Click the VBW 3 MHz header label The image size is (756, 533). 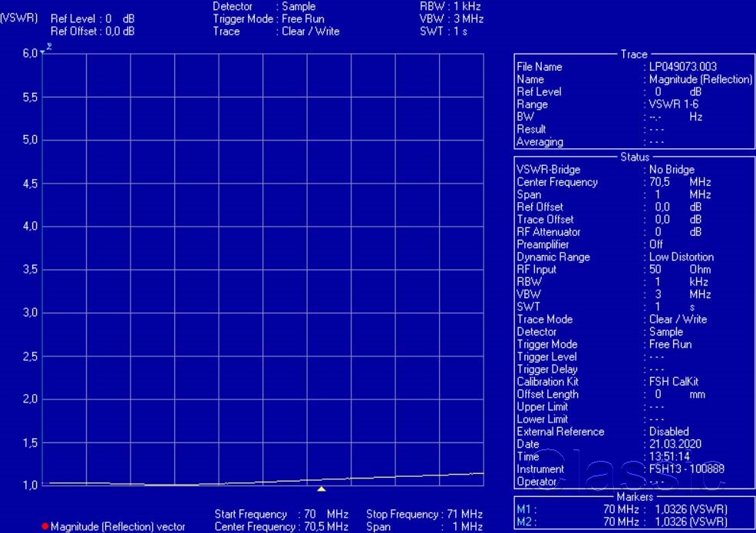tap(451, 18)
